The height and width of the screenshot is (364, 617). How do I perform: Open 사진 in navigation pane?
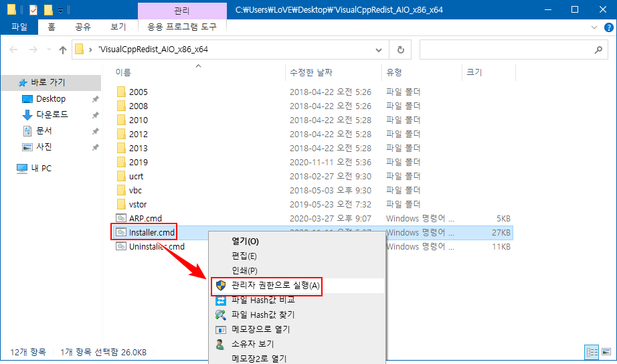tap(44, 147)
